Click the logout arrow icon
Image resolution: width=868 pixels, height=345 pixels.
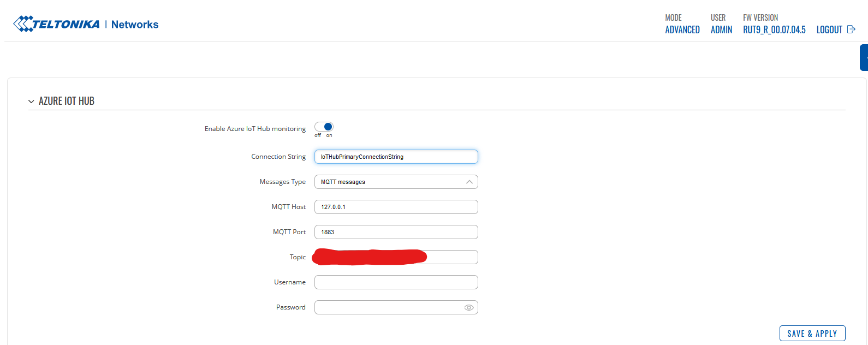851,29
